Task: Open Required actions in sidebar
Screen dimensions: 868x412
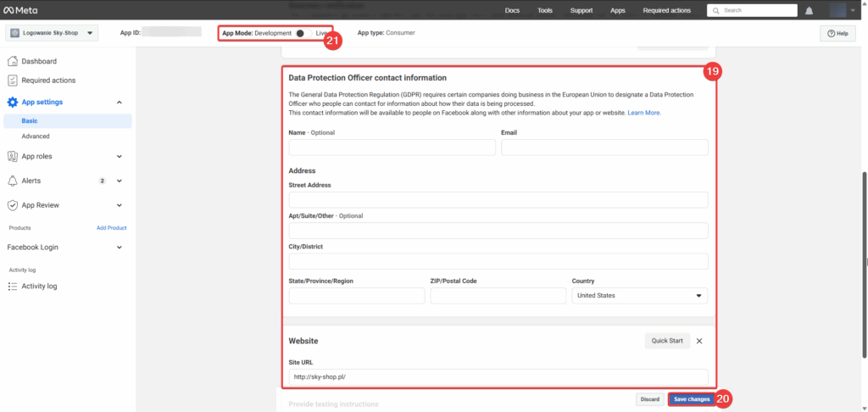Action: coord(48,81)
